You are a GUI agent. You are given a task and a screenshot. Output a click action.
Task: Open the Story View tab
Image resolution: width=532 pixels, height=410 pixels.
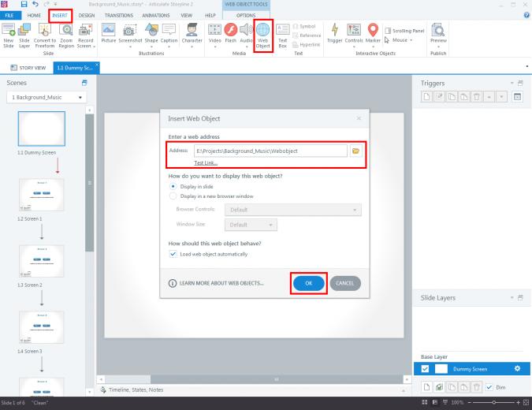coord(28,68)
